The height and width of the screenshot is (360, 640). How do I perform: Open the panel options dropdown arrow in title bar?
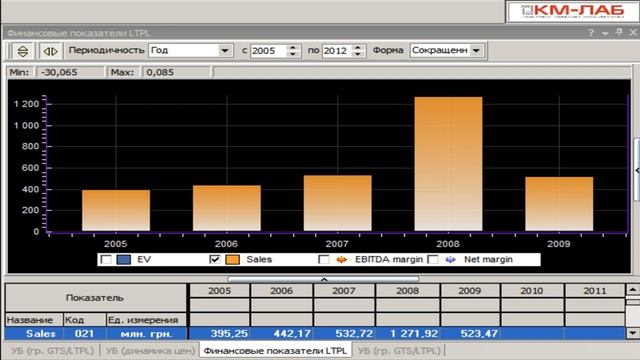[605, 33]
